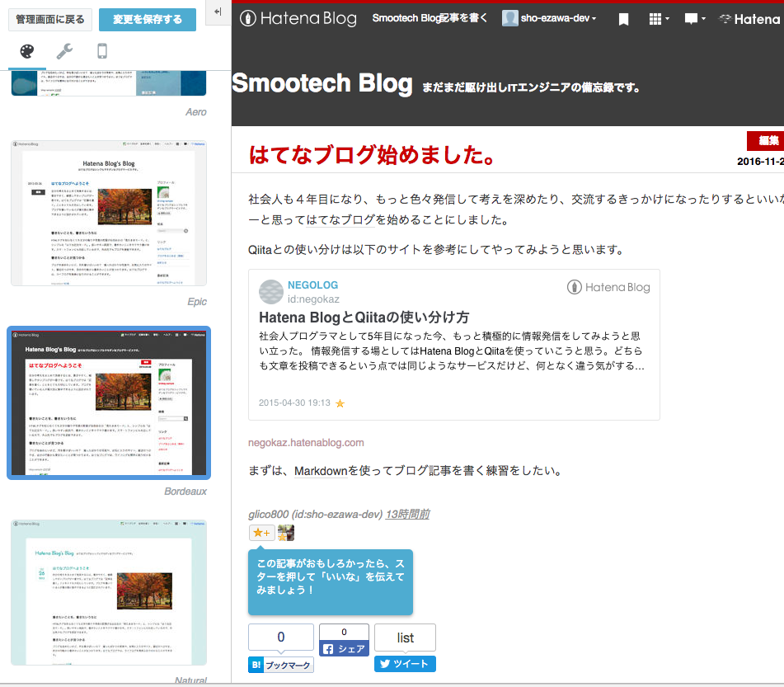The image size is (784, 687).
Task: Click the 2015-04-30 19:13 date text
Action: pyautogui.click(x=294, y=402)
